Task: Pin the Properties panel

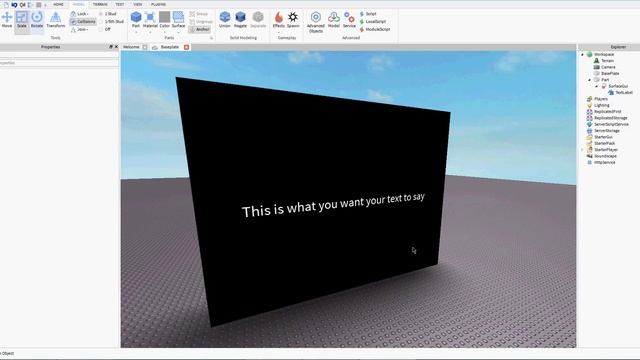Action: [111, 47]
